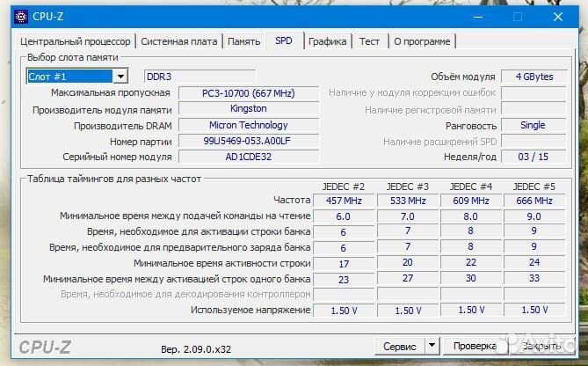Click the JEDEC #3 column header
Screen dimensions: 588x366
coord(407,187)
